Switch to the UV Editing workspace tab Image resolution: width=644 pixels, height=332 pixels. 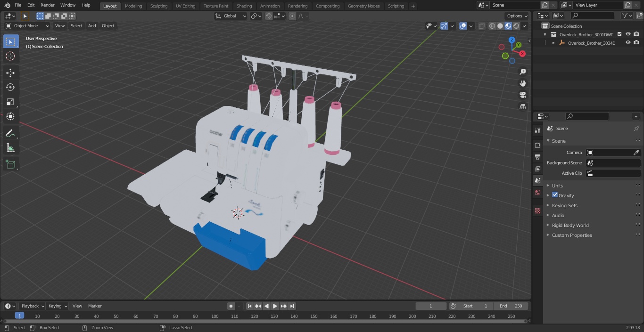point(185,6)
